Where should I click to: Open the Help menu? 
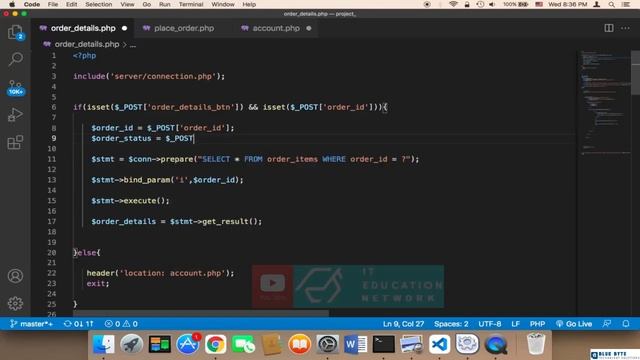click(249, 4)
